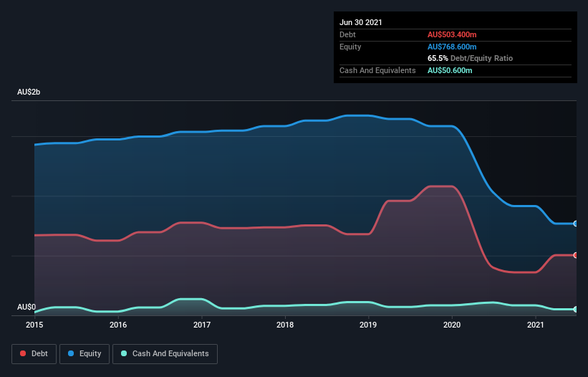Click the Jun 30 2021 tooltip date
588x377 pixels.
361,22
